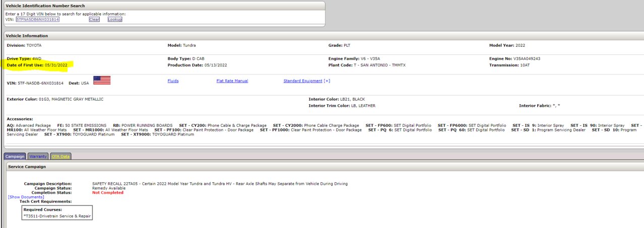Screen dimensions: 644x228
Task: Open the Standard Equipment link
Action: (x=303, y=81)
